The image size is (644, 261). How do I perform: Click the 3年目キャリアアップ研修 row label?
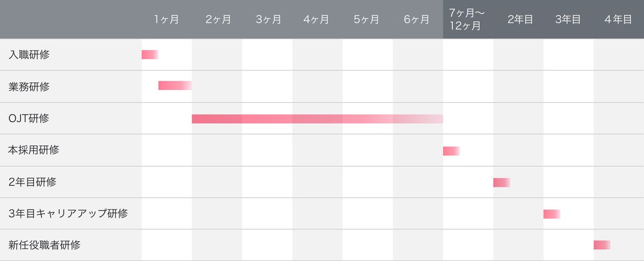pyautogui.click(x=68, y=214)
